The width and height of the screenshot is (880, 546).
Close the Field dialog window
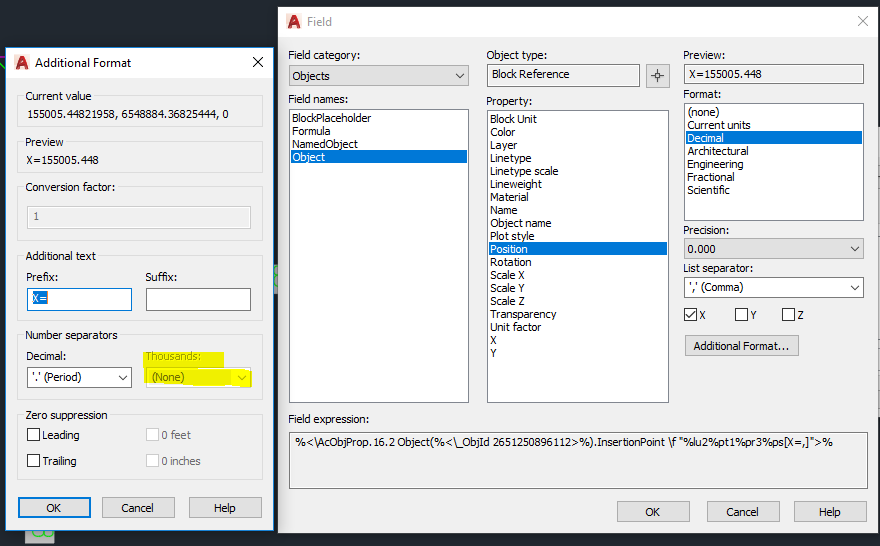coord(863,21)
